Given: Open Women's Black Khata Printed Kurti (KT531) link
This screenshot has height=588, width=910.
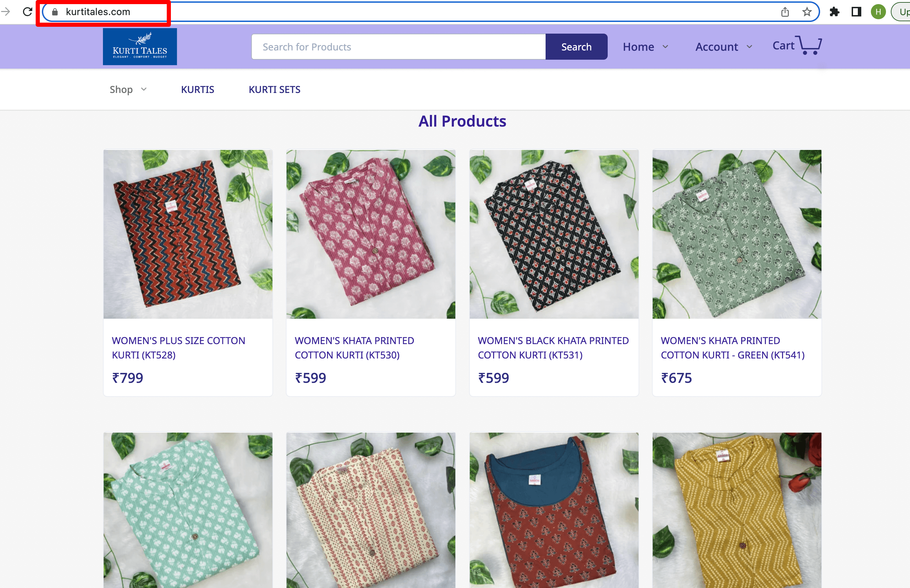Looking at the screenshot, I should click(x=553, y=348).
